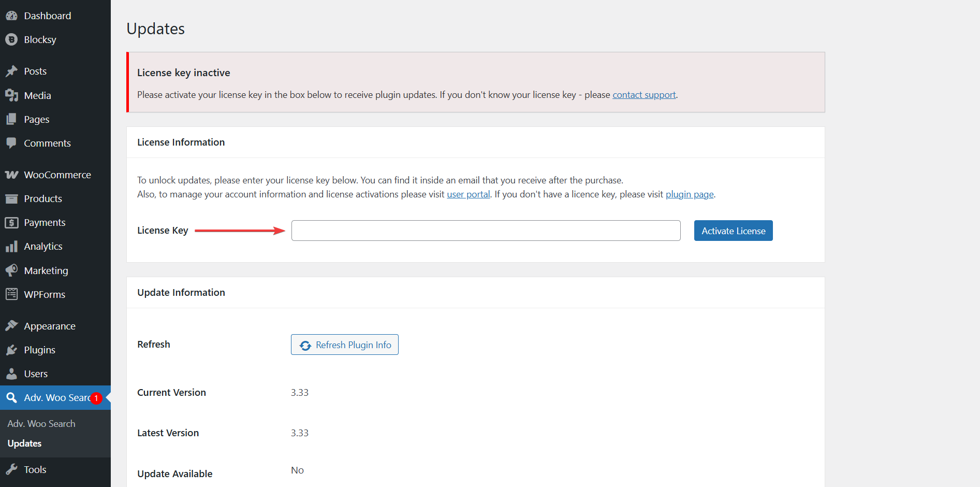Click the Update Available value No
Screen dimensions: 980x487
coord(297,470)
